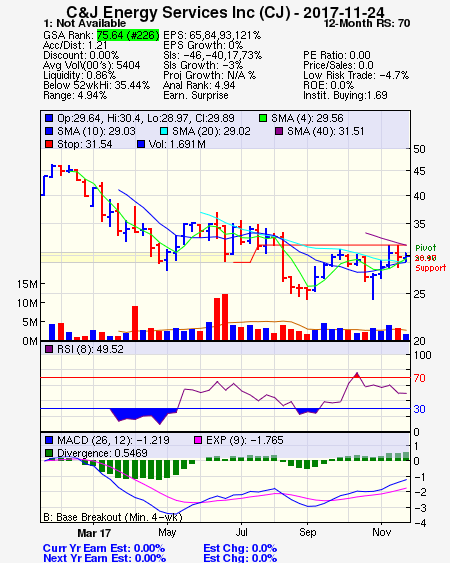Click the blue Op/Hi/Lo/Cl legend swatch
Screen dimensions: 450x563
[49, 118]
